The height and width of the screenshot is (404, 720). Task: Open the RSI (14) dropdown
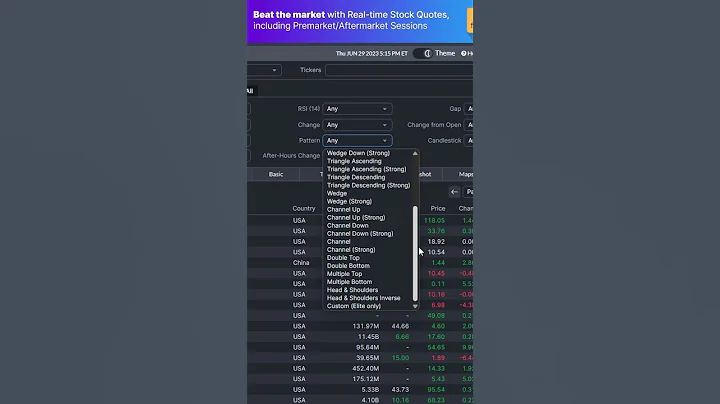tap(357, 109)
